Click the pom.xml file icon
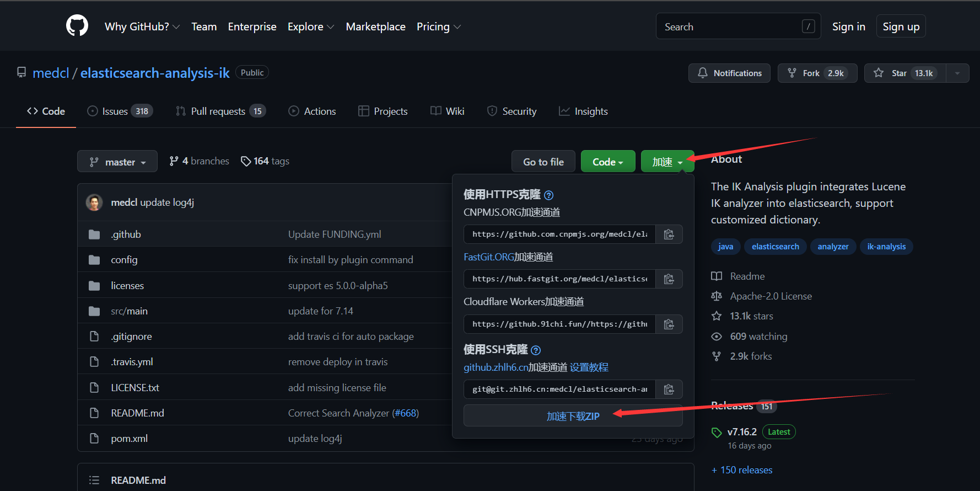Viewport: 980px width, 491px height. click(x=94, y=439)
